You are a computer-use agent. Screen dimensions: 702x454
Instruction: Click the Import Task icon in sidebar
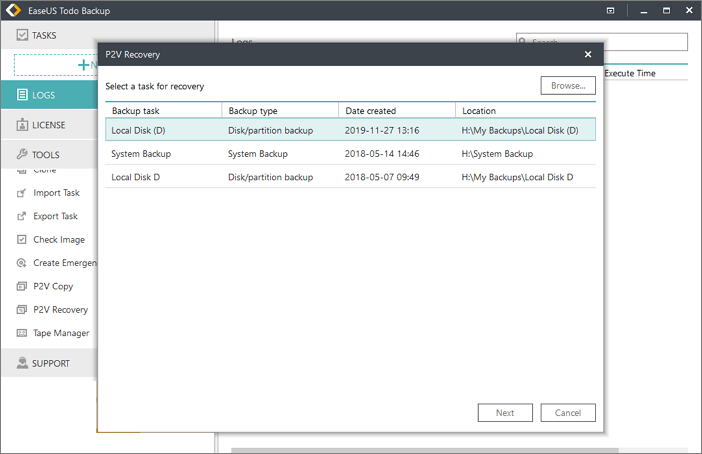point(22,193)
